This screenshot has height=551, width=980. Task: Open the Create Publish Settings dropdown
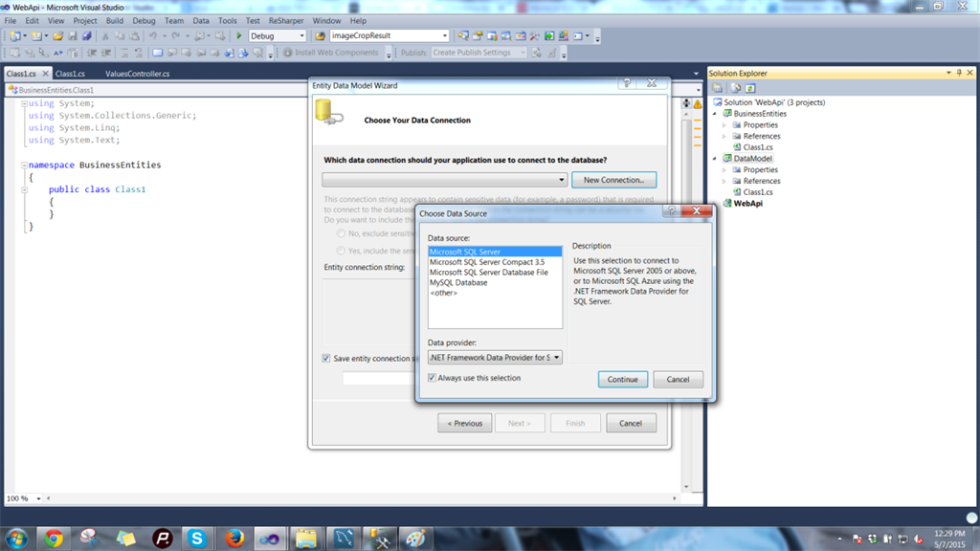[523, 54]
